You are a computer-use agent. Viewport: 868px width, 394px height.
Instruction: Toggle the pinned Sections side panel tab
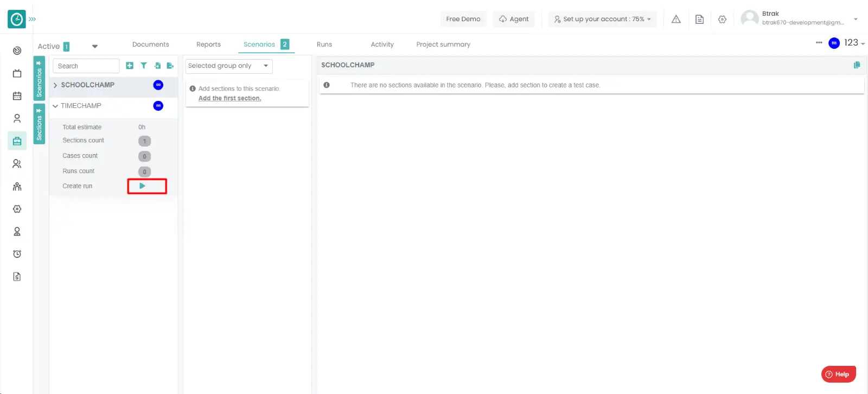[39, 124]
